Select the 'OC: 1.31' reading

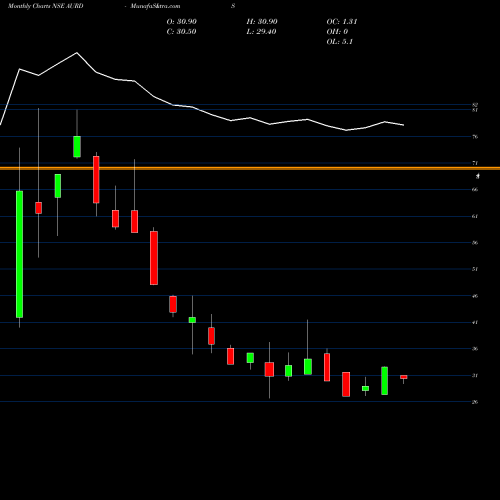point(342,21)
